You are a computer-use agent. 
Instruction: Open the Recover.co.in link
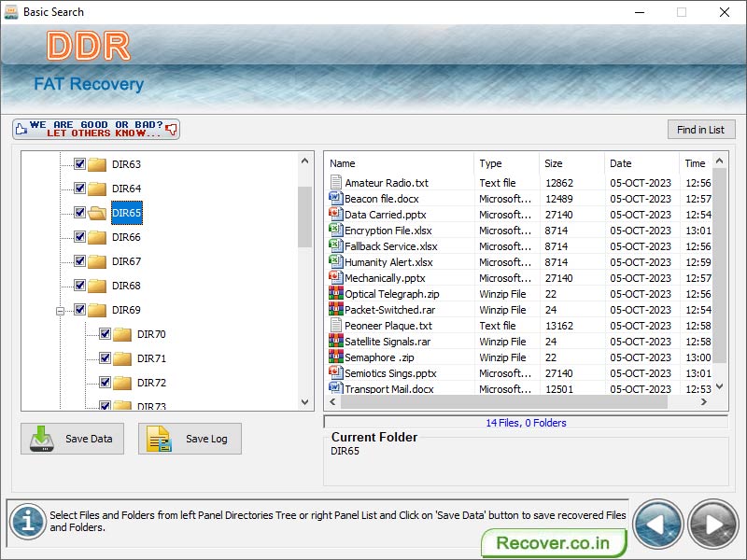tap(553, 542)
